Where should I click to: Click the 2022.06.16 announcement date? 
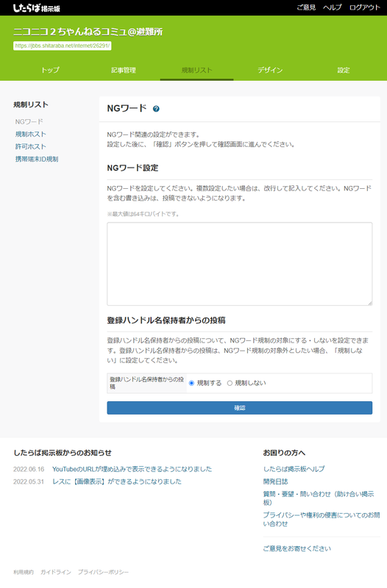(29, 469)
